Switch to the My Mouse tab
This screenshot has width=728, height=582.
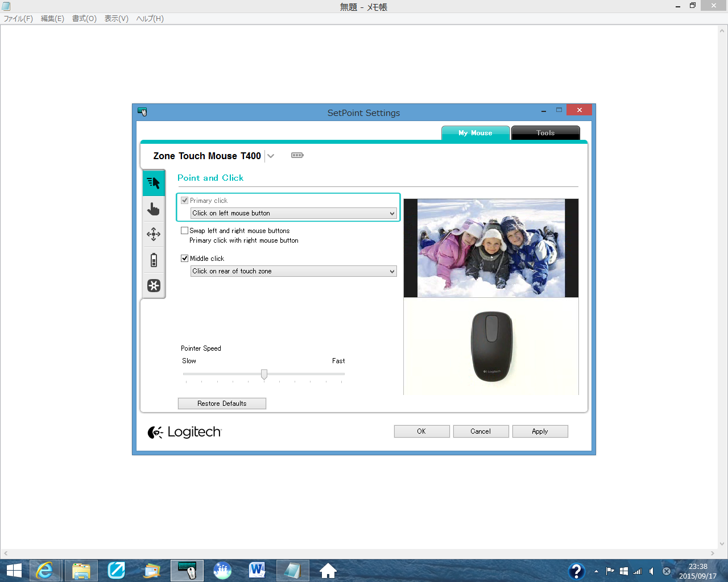[x=475, y=133]
